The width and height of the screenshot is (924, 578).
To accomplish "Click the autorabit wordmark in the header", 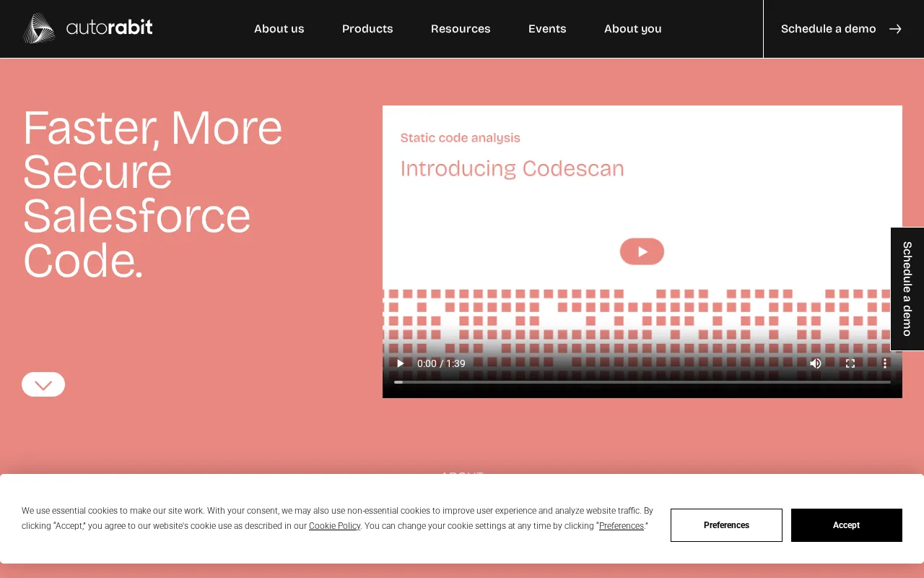I will pyautogui.click(x=109, y=27).
